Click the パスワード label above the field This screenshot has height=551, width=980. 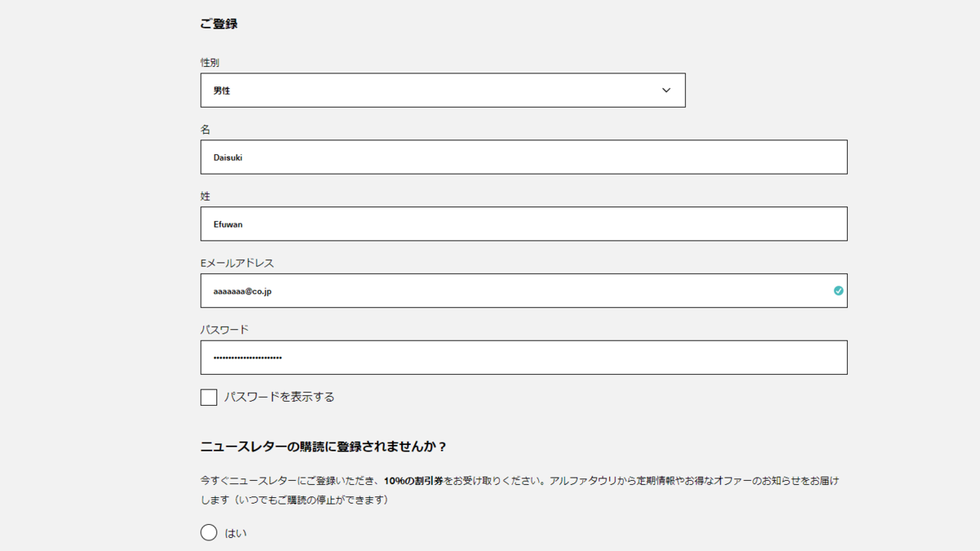(225, 330)
